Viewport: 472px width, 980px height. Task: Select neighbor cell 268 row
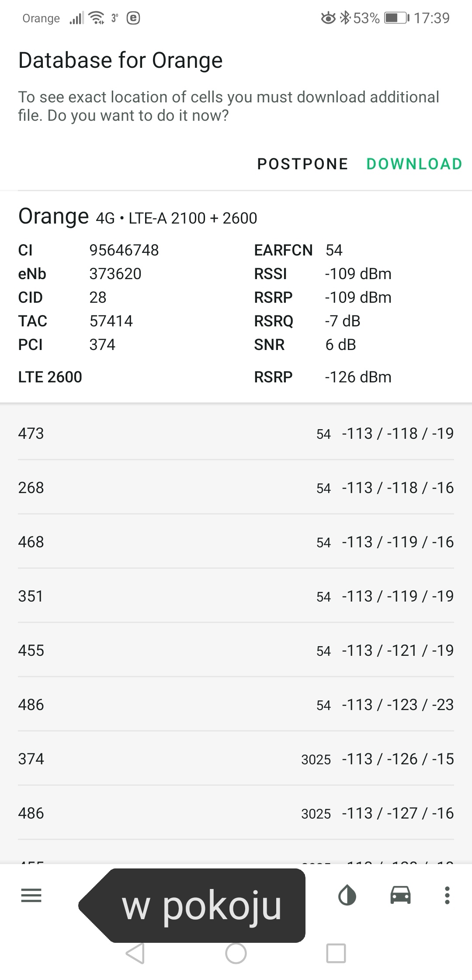point(236,487)
